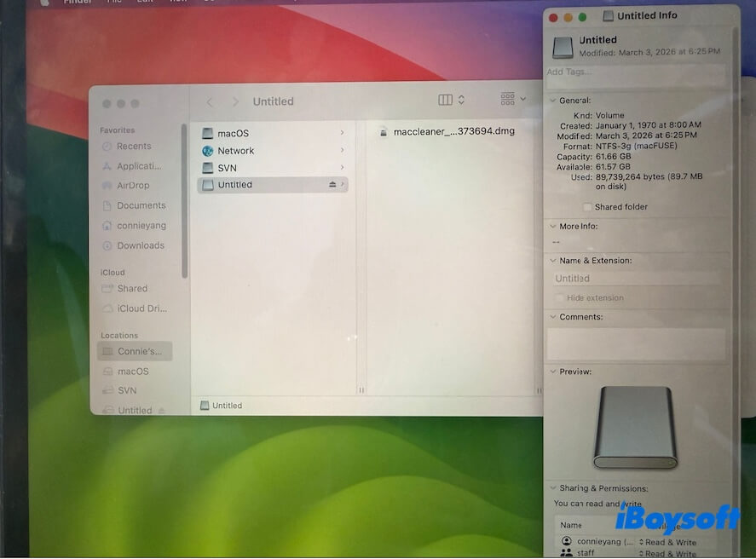
Task: Click the drive preview thumbnail
Action: click(x=636, y=427)
